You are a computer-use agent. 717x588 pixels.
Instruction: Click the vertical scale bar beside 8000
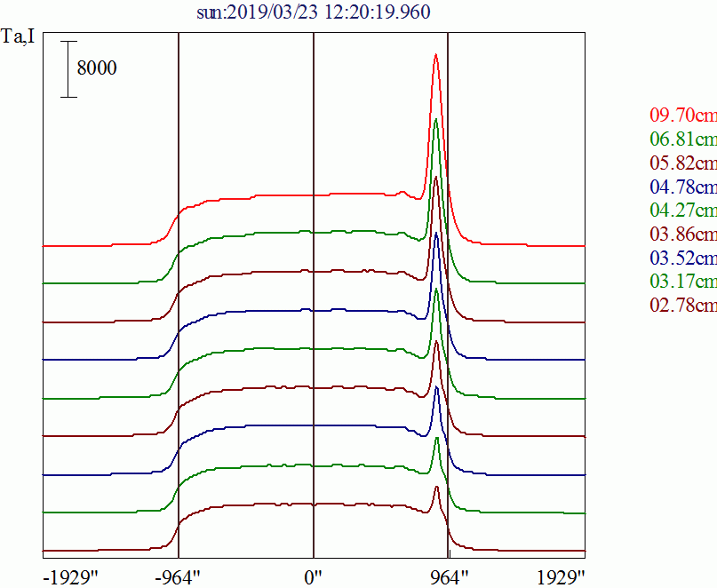68,68
